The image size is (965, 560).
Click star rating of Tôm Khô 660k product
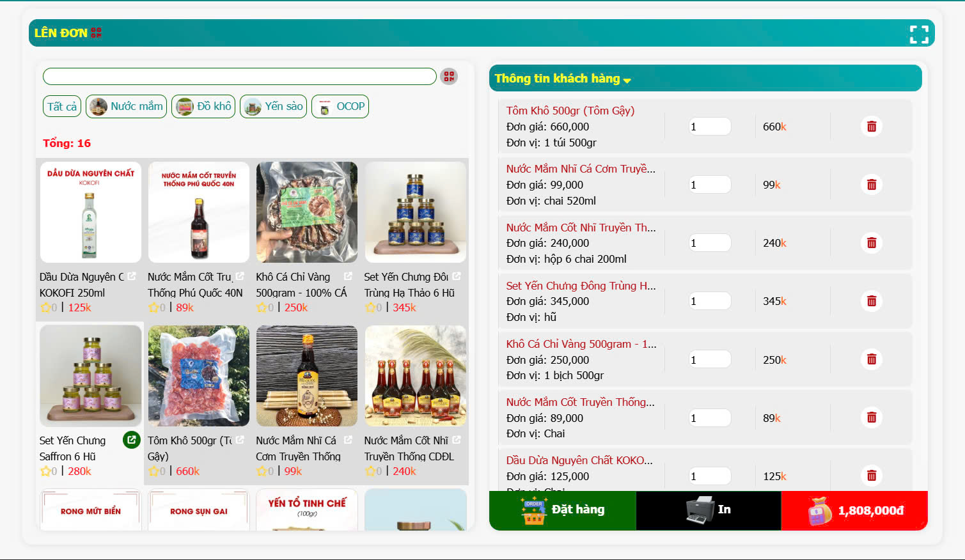pos(153,471)
